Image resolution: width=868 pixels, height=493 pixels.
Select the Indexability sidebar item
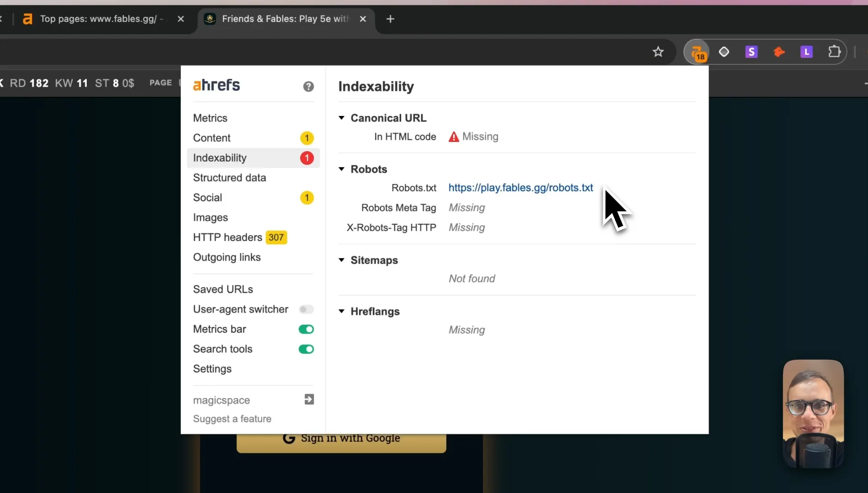[x=253, y=158]
